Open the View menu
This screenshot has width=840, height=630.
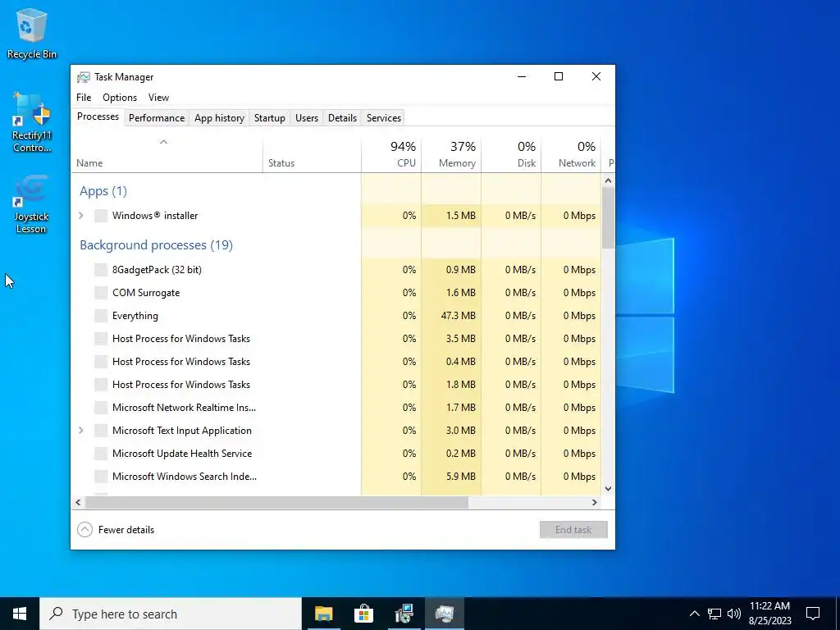click(158, 98)
